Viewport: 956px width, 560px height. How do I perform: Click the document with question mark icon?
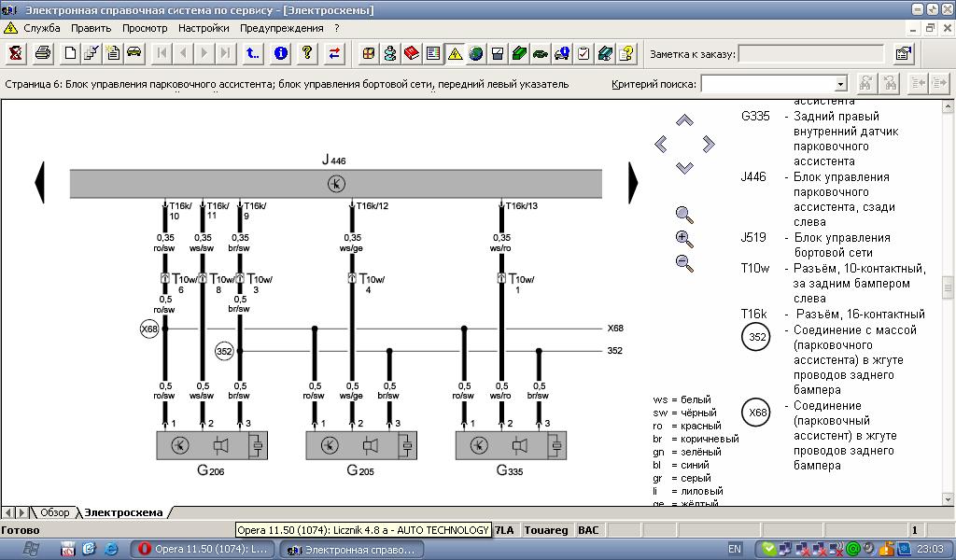(x=626, y=53)
